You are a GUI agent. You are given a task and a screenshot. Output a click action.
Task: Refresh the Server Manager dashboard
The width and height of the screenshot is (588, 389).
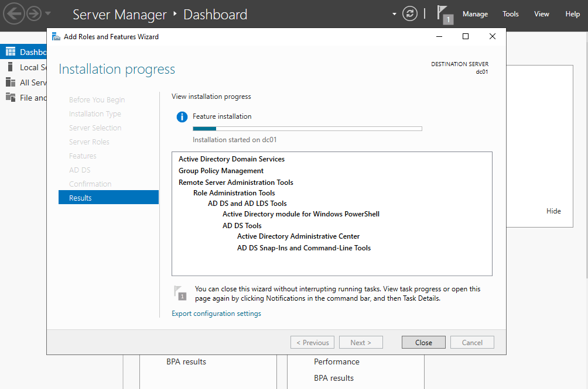click(x=410, y=14)
